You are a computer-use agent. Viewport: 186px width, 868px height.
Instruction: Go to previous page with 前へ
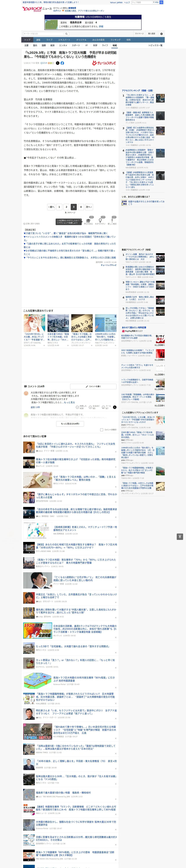pyautogui.click(x=51, y=207)
